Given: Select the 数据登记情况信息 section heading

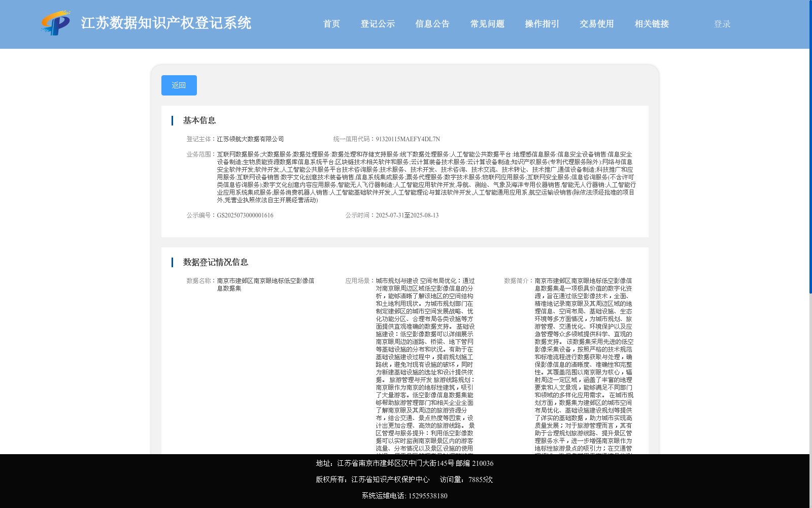Looking at the screenshot, I should coord(216,262).
